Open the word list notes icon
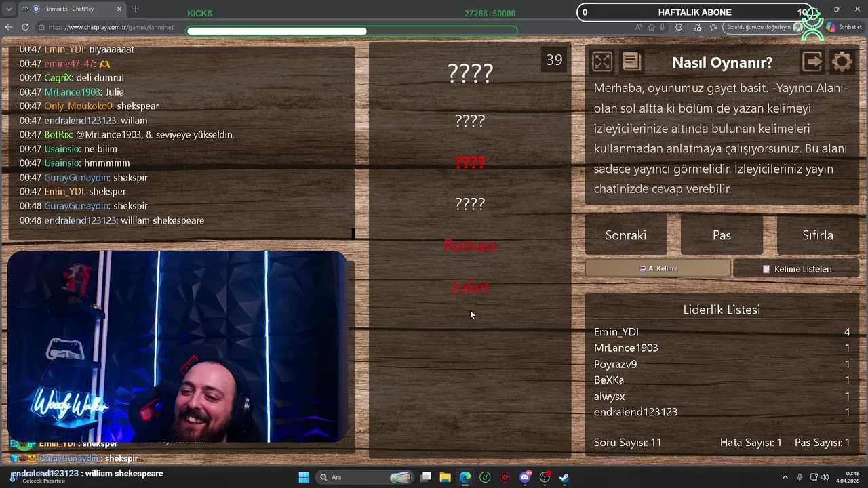This screenshot has height=488, width=868. 631,62
